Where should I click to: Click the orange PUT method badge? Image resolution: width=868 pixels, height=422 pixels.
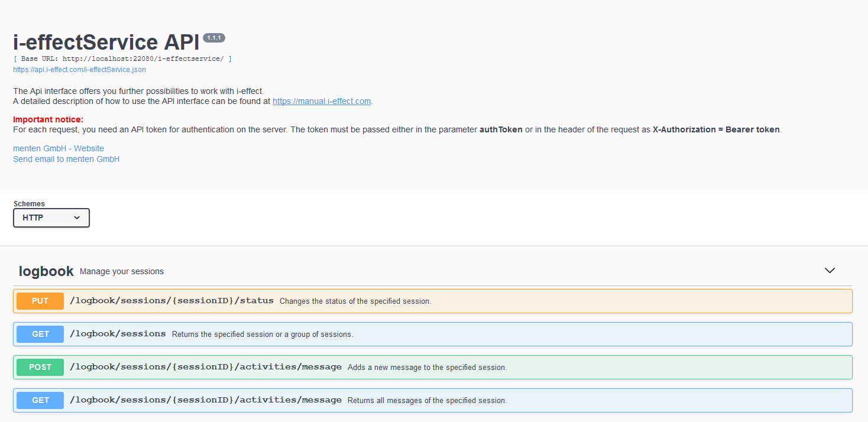point(40,301)
